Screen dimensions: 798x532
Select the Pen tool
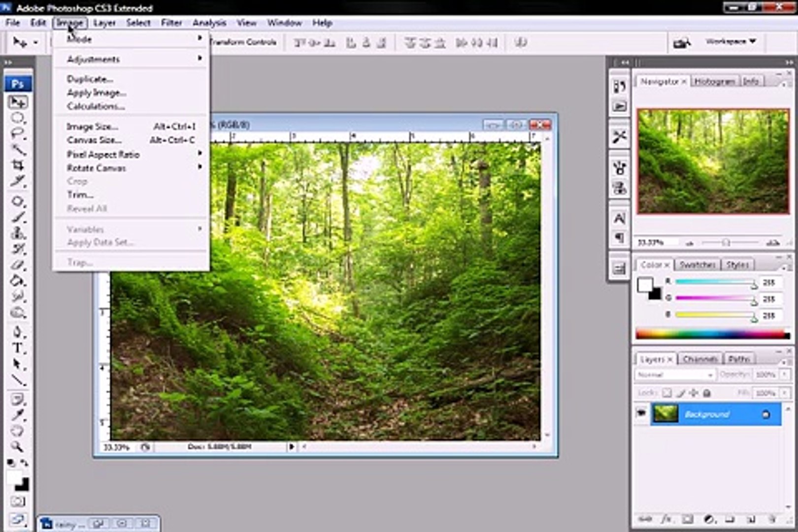18,332
